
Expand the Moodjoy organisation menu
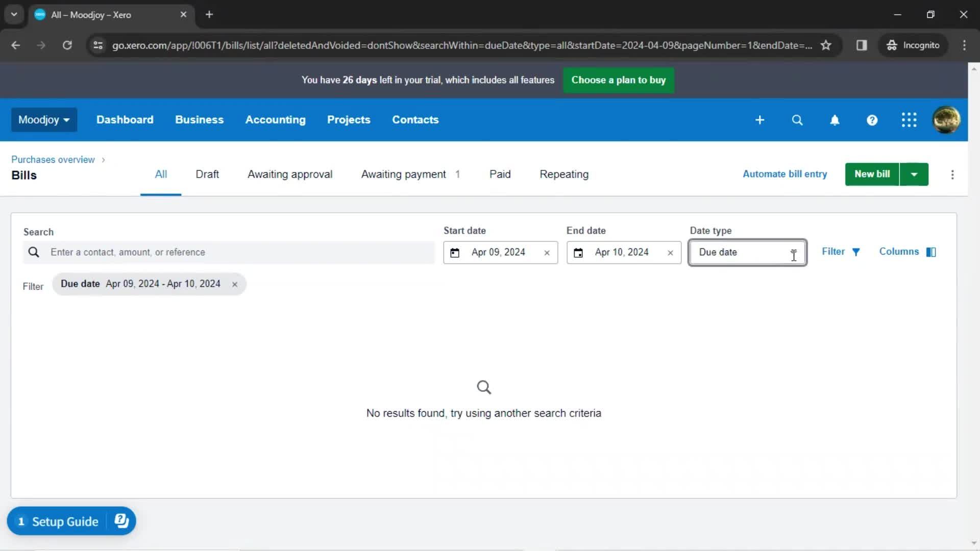(x=44, y=120)
